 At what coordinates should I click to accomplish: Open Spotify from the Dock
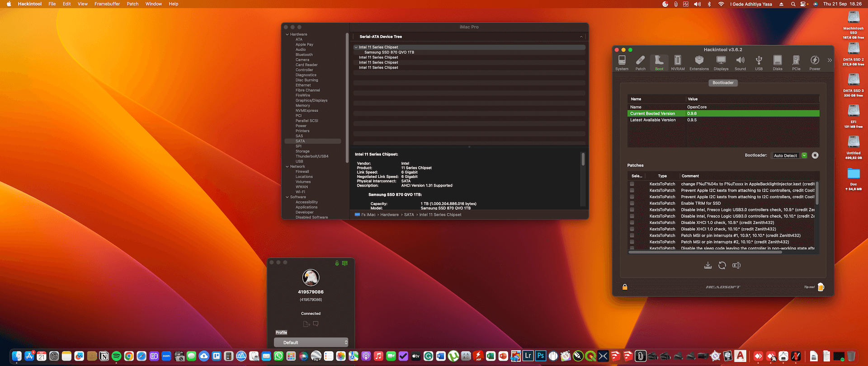[x=116, y=356]
